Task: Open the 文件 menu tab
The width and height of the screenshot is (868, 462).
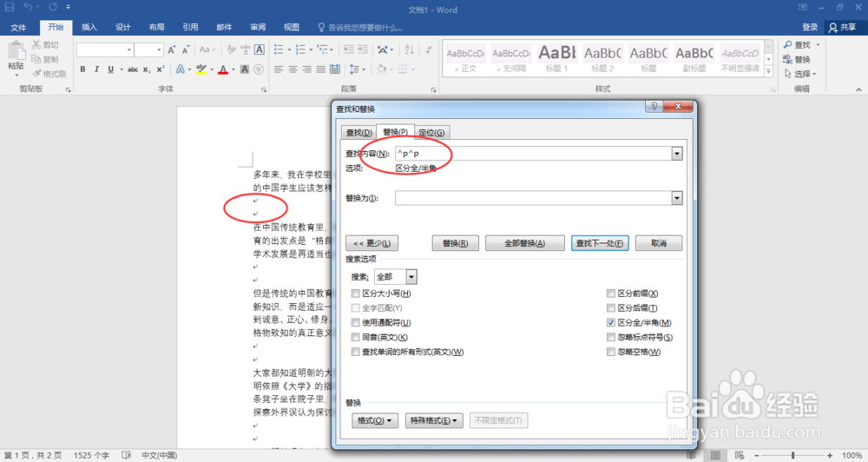Action: point(18,27)
